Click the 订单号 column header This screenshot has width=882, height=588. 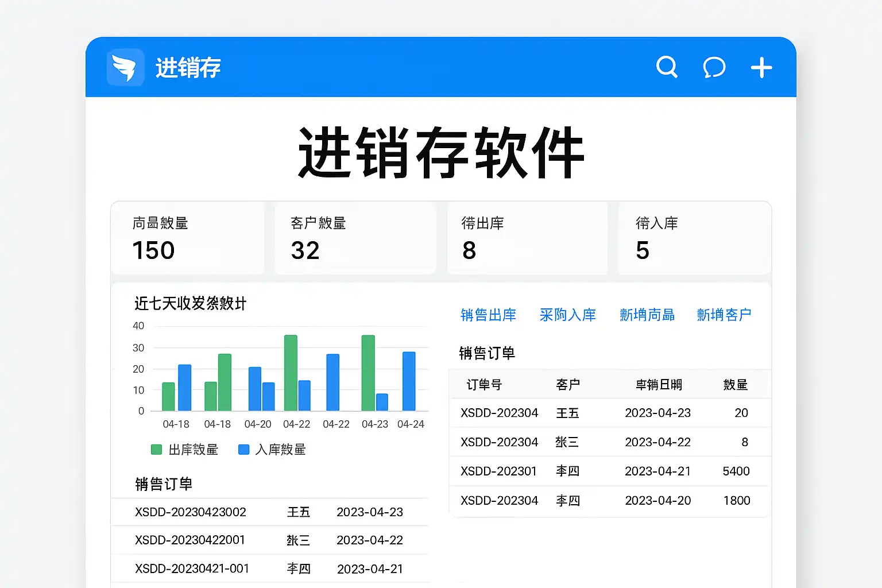pyautogui.click(x=483, y=385)
